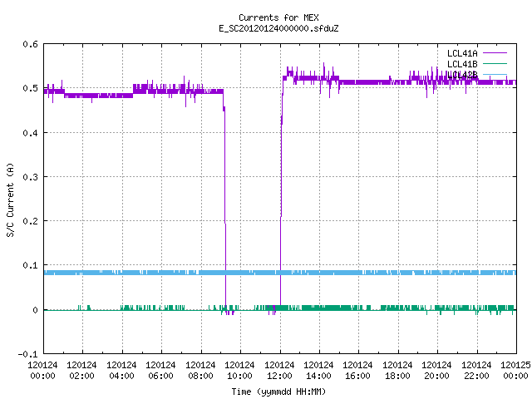Click the y-axis tick value 0.1

pyautogui.click(x=30, y=265)
